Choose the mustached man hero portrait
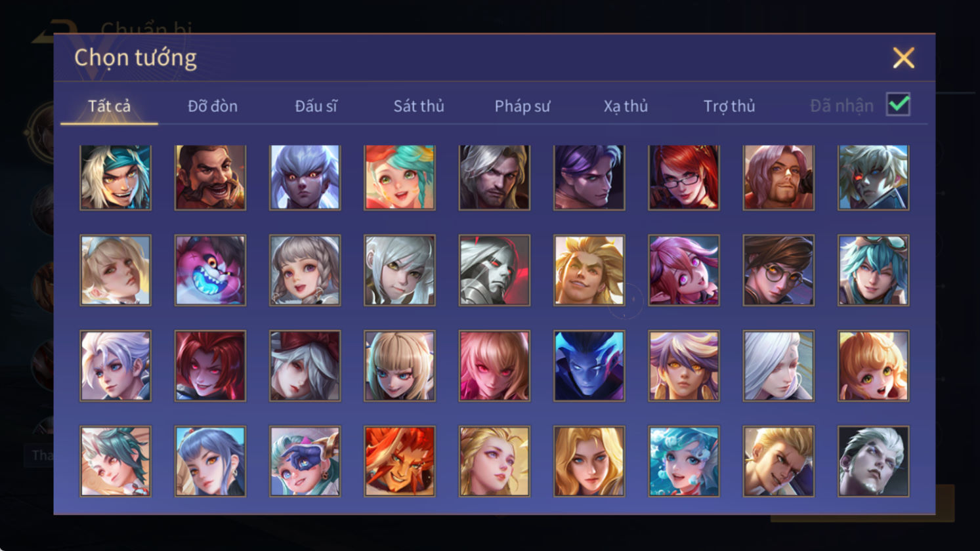 (210, 177)
